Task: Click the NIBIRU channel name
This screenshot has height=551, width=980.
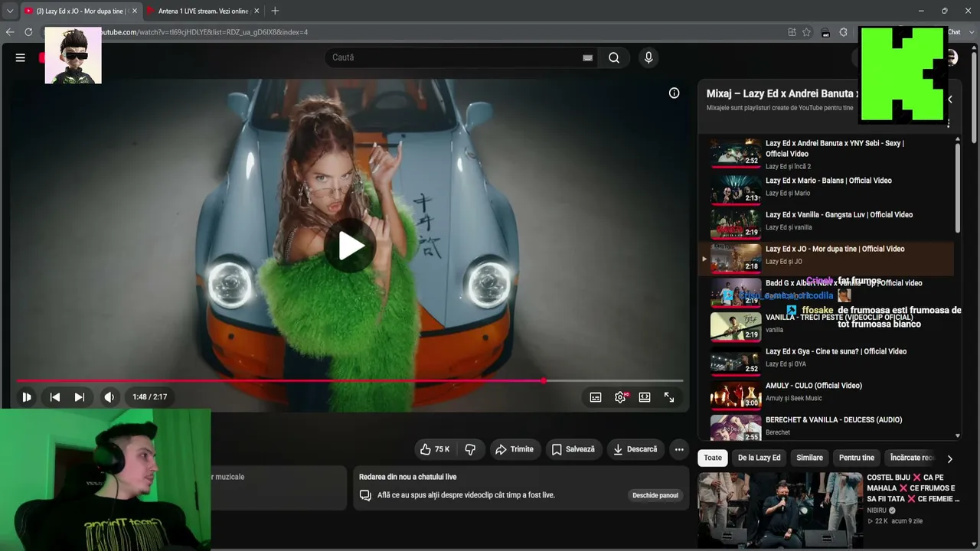Action: pyautogui.click(x=877, y=510)
